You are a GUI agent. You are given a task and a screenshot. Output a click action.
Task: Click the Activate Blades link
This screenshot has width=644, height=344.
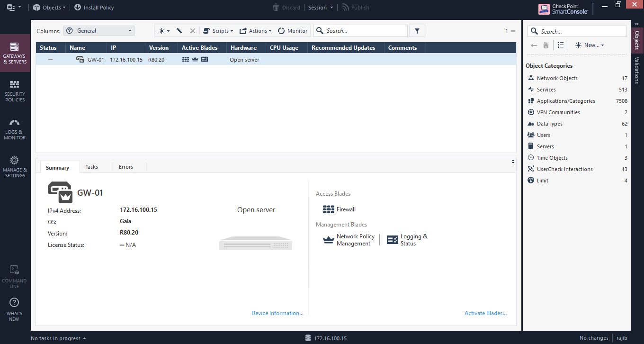[485, 313]
